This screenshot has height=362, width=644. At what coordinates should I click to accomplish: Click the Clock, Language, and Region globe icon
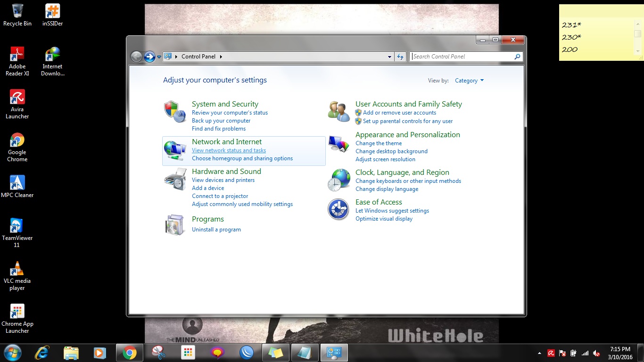tap(338, 180)
